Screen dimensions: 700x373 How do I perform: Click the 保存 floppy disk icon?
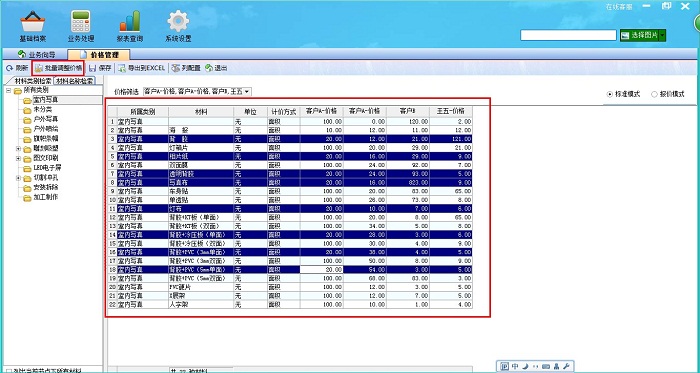[93, 68]
